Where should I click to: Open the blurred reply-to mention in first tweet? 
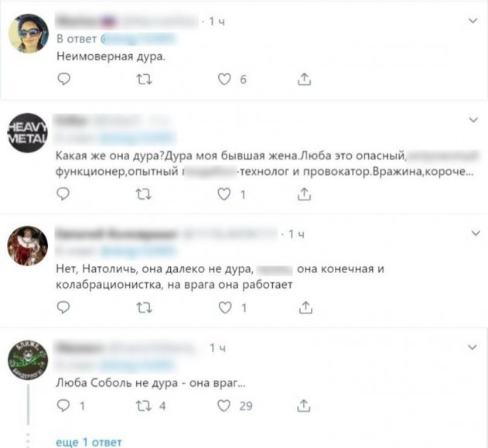(138, 39)
